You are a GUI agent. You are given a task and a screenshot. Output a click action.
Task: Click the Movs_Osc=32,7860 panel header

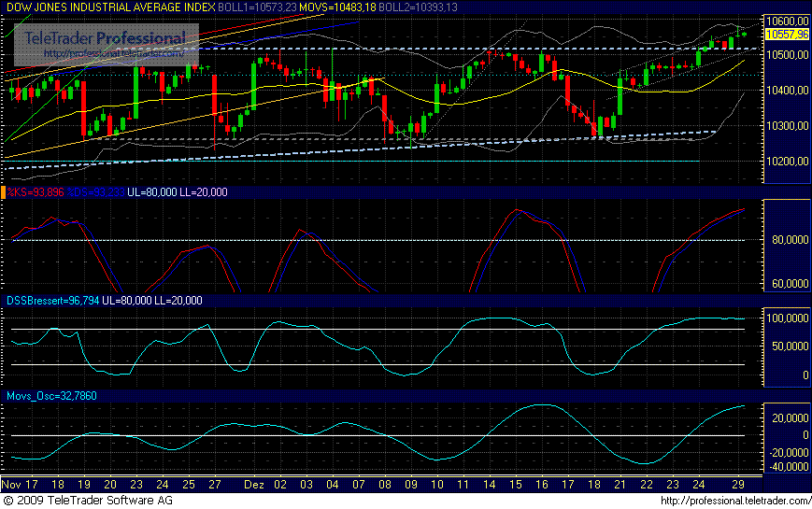point(51,396)
